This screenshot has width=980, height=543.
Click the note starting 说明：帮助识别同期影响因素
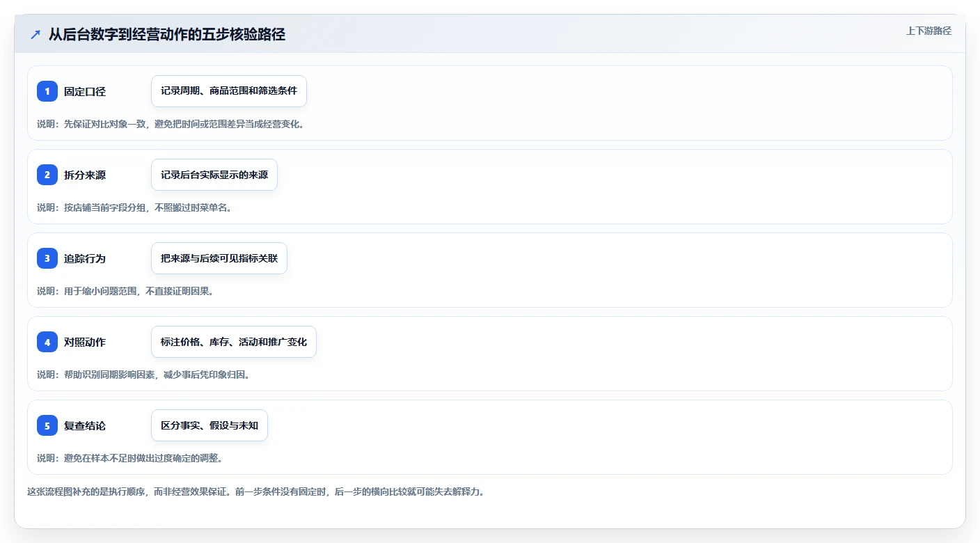coord(143,375)
